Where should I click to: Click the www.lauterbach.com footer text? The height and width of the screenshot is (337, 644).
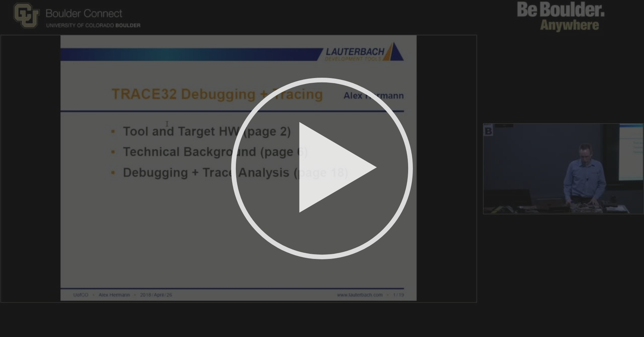[359, 295]
